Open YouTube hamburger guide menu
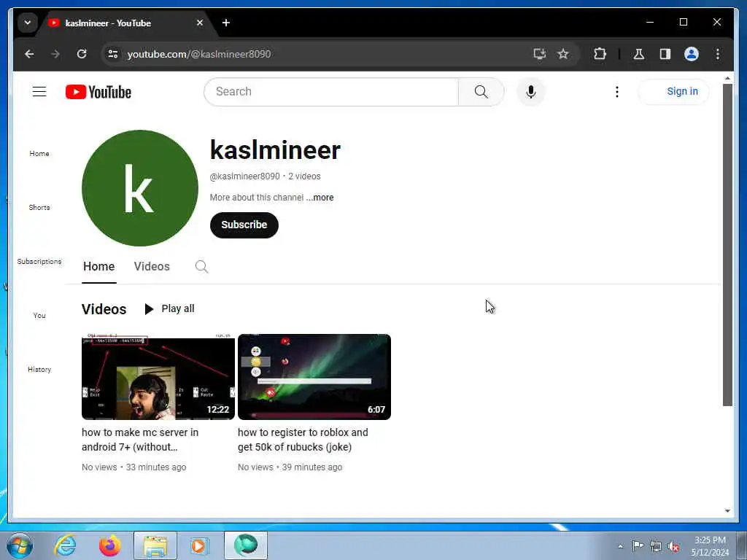The height and width of the screenshot is (560, 747). pos(39,91)
